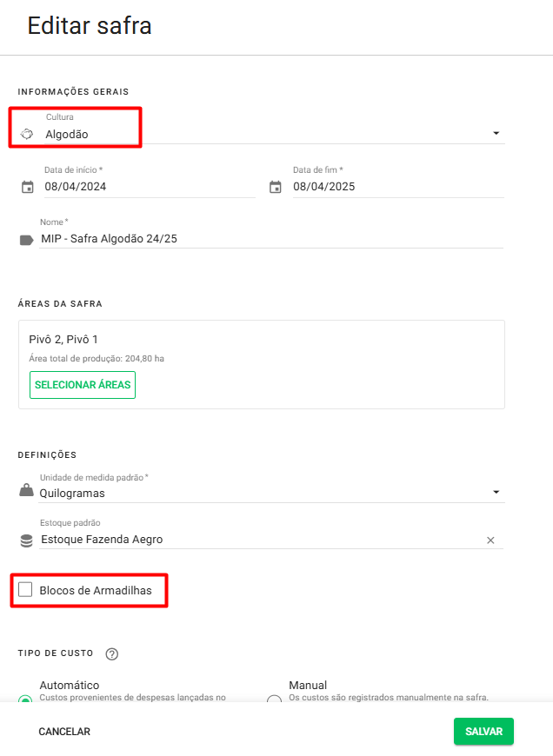Click the Data de início date field

pos(148,187)
